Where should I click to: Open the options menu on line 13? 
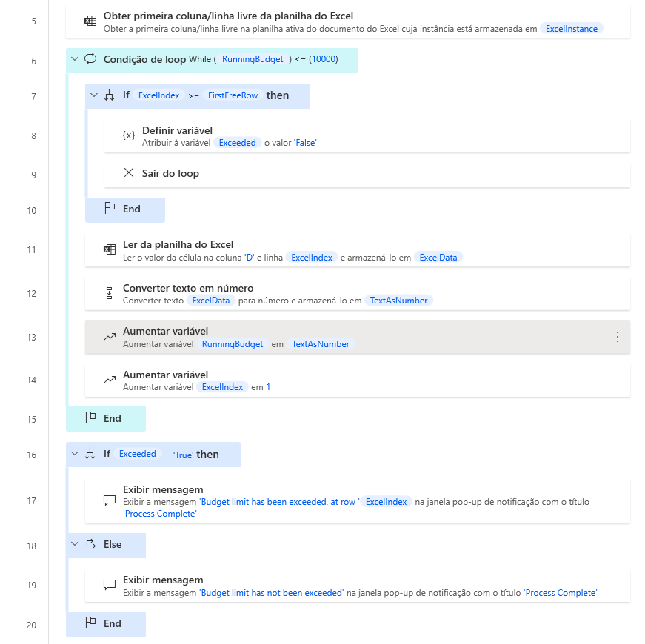pos(618,336)
